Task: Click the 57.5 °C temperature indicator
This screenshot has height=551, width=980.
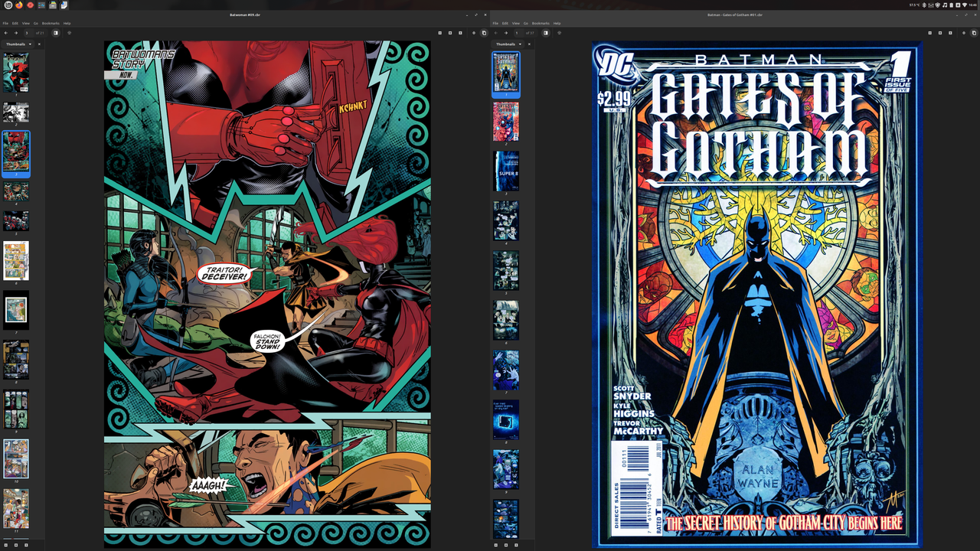Action: click(914, 5)
